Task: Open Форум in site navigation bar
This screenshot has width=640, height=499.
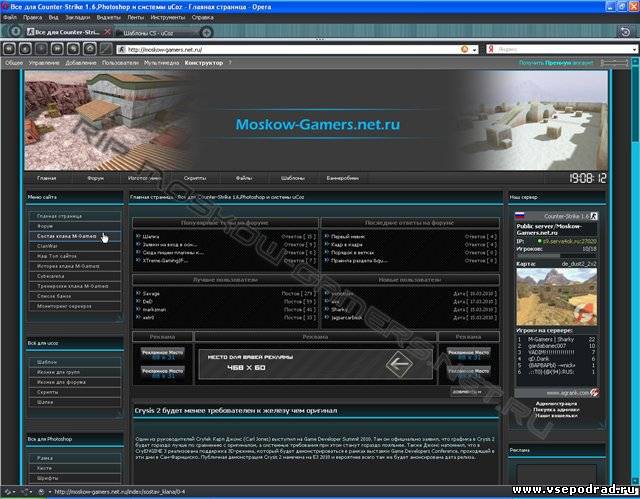Action: tap(96, 178)
